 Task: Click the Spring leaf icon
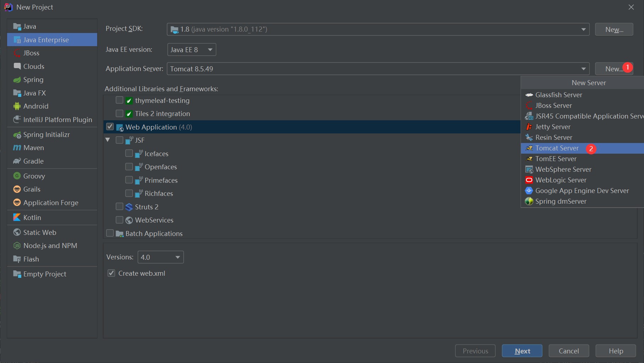click(x=17, y=80)
